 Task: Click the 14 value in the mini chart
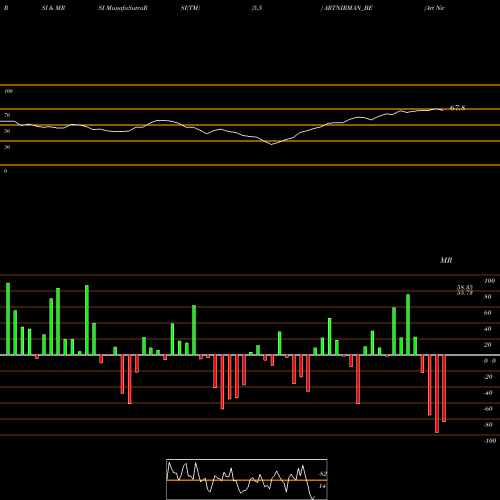pyautogui.click(x=322, y=486)
